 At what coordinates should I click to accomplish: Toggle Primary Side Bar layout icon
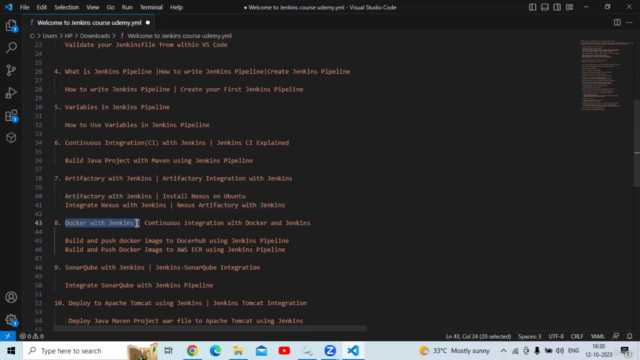point(532,7)
